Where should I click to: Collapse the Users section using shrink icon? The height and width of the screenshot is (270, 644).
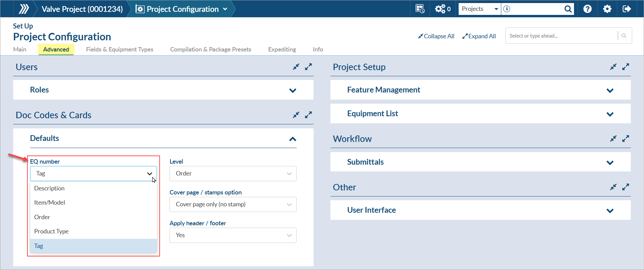tap(296, 67)
